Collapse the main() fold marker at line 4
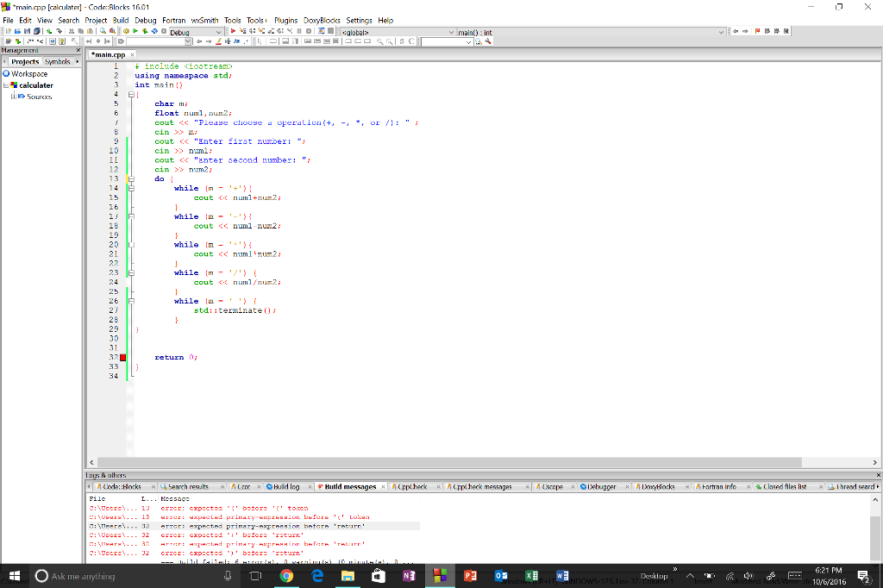883x588 pixels. click(x=131, y=94)
